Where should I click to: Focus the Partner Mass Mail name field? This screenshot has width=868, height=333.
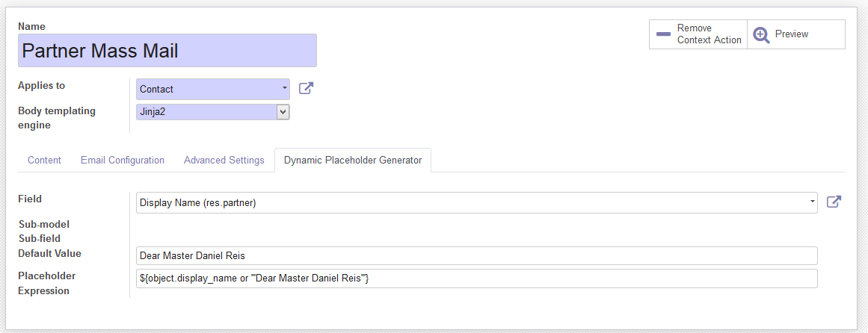tap(167, 51)
